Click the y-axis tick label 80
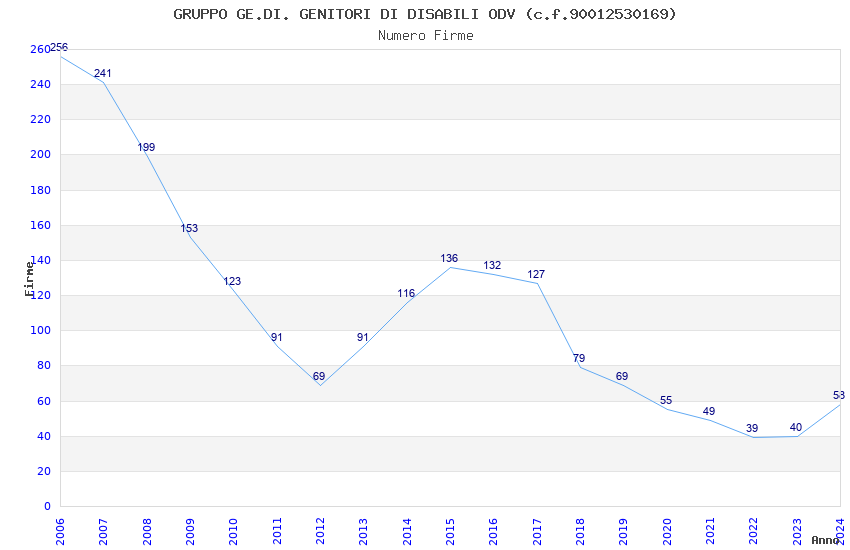The height and width of the screenshot is (550, 850). (x=43, y=365)
